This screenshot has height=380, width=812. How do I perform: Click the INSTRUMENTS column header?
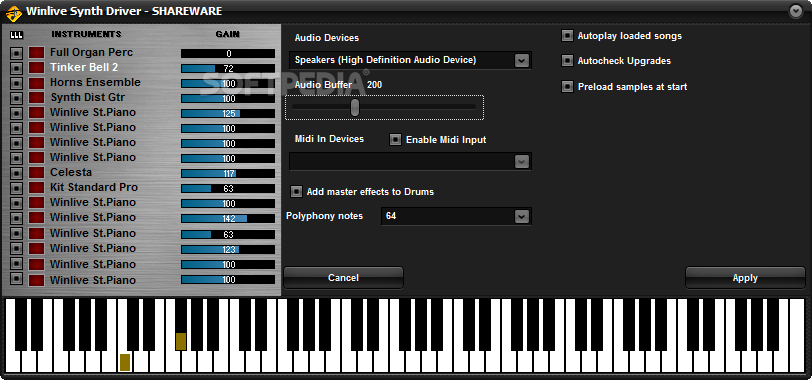point(86,34)
